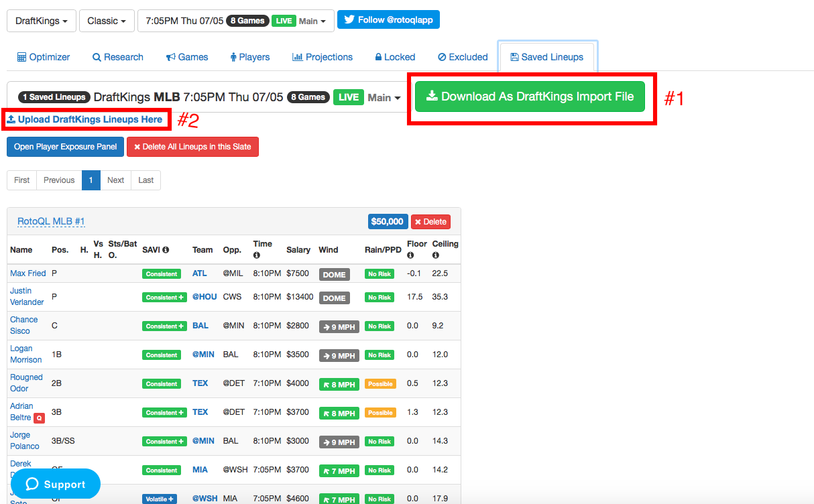Screen dimensions: 814x504
Task: Expand the saved lineups slate Main dropdown
Action: click(384, 97)
